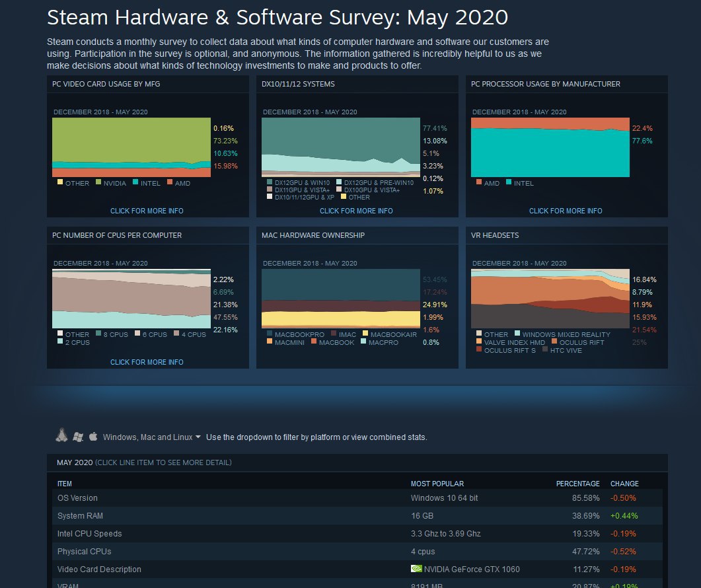Click the IMAC legend swatch
Image resolution: width=701 pixels, height=588 pixels.
334,333
